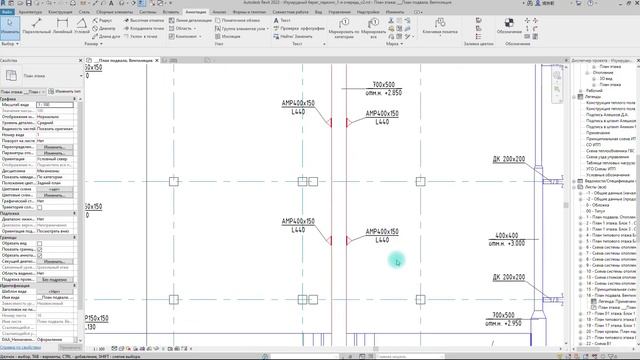Select Условные обозначения in Project Browser

tap(608, 175)
